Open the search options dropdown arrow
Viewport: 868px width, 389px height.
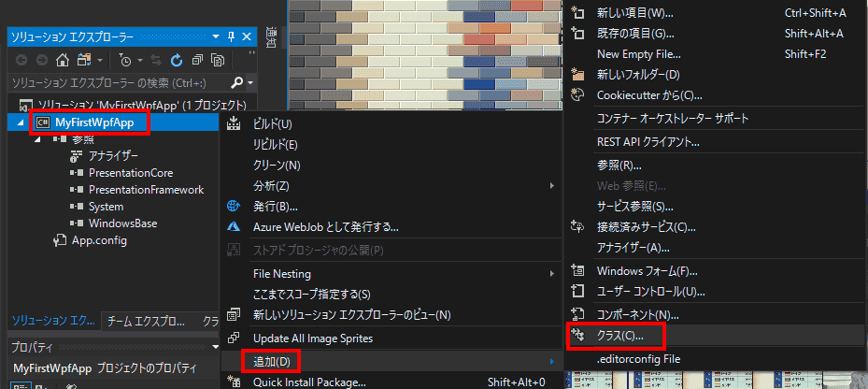click(250, 83)
